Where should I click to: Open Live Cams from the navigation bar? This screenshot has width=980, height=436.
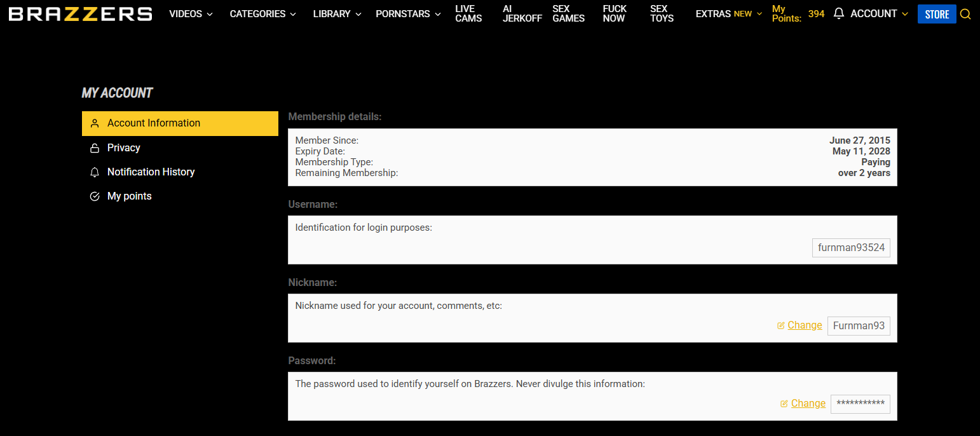click(468, 13)
